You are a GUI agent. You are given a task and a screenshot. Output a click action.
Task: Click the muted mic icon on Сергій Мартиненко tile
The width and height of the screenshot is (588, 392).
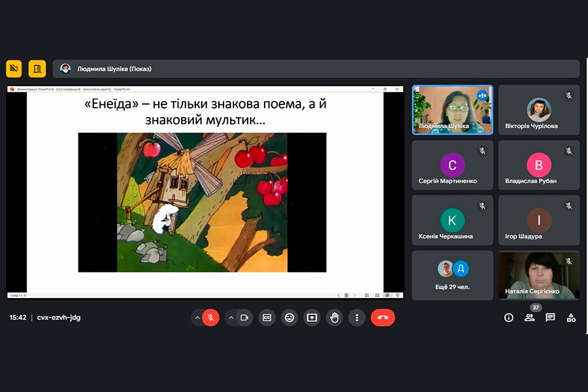(482, 151)
